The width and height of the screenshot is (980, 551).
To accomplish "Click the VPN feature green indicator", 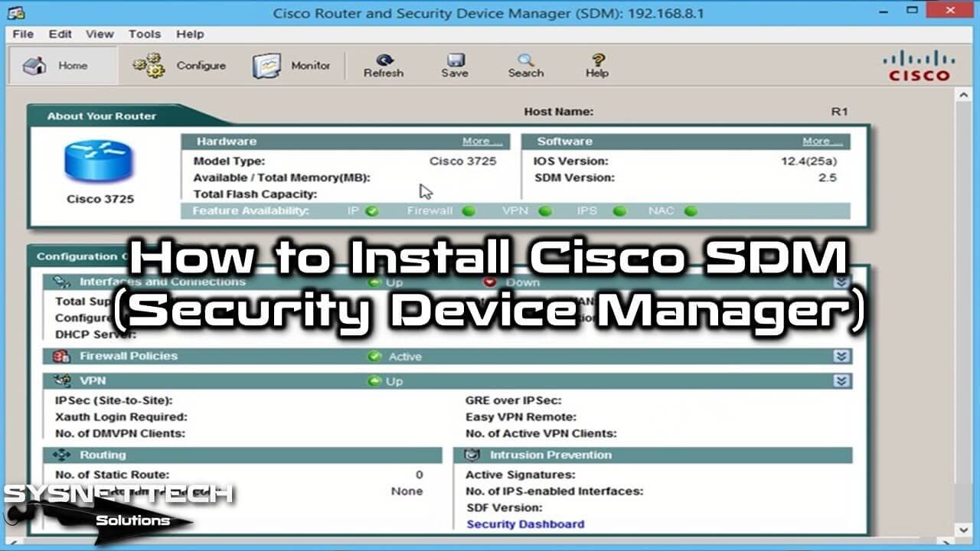I will tap(545, 211).
